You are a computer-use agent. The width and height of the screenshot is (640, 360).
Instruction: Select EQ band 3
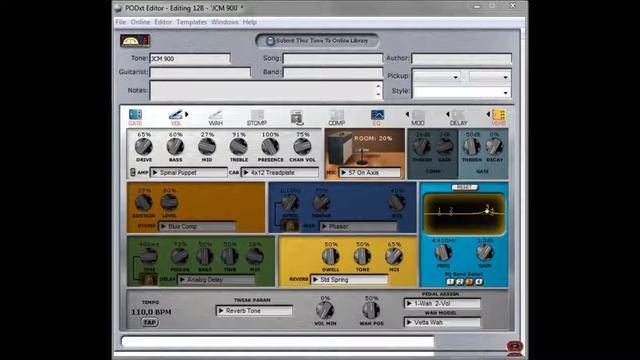click(x=469, y=282)
